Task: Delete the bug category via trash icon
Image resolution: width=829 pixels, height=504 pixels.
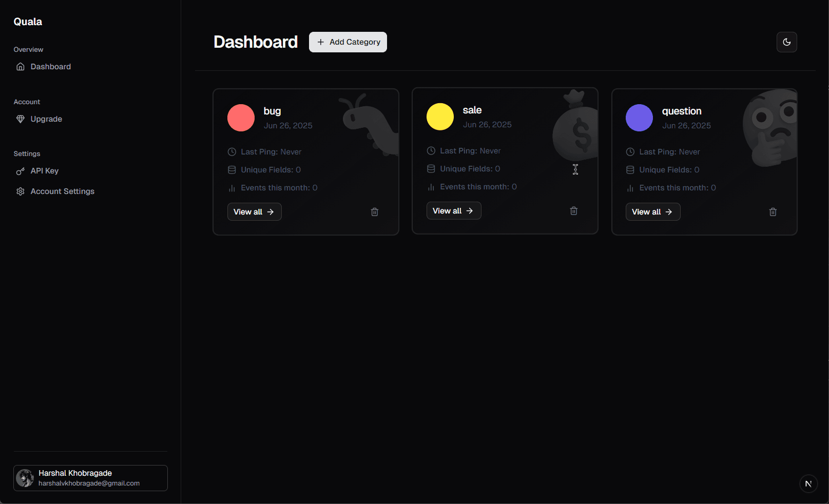Action: pos(375,212)
